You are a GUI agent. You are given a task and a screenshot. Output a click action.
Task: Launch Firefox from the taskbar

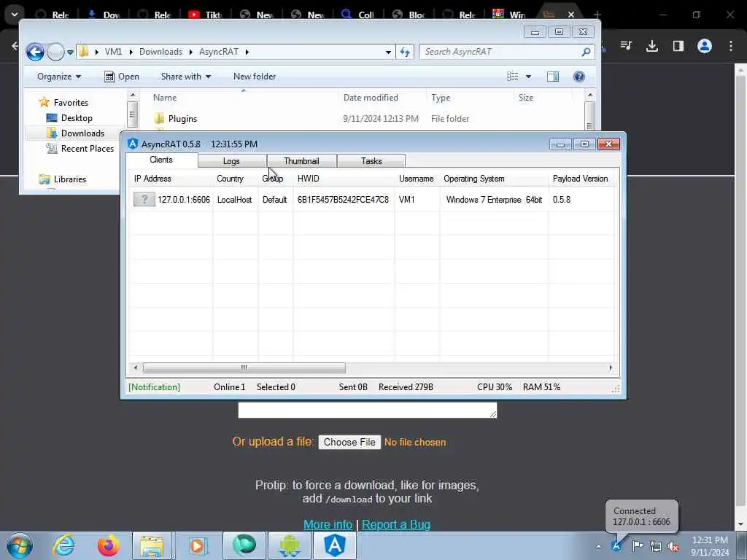pyautogui.click(x=108, y=545)
